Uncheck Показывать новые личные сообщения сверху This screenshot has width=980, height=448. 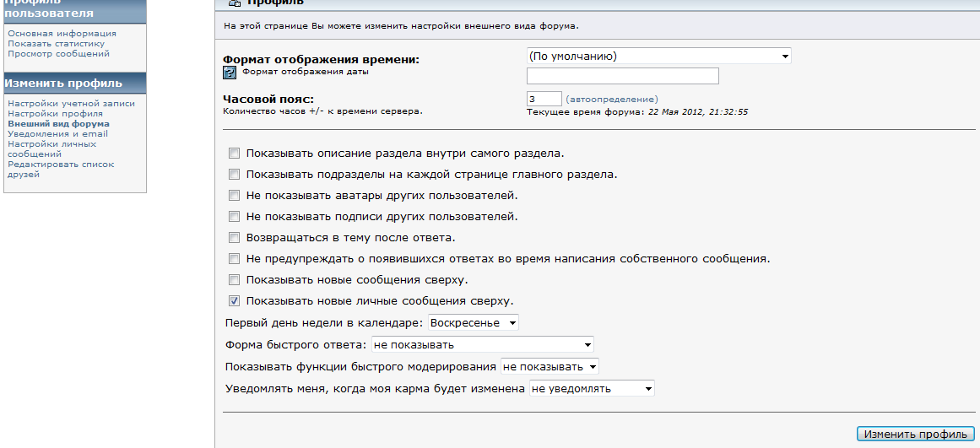[x=235, y=300]
